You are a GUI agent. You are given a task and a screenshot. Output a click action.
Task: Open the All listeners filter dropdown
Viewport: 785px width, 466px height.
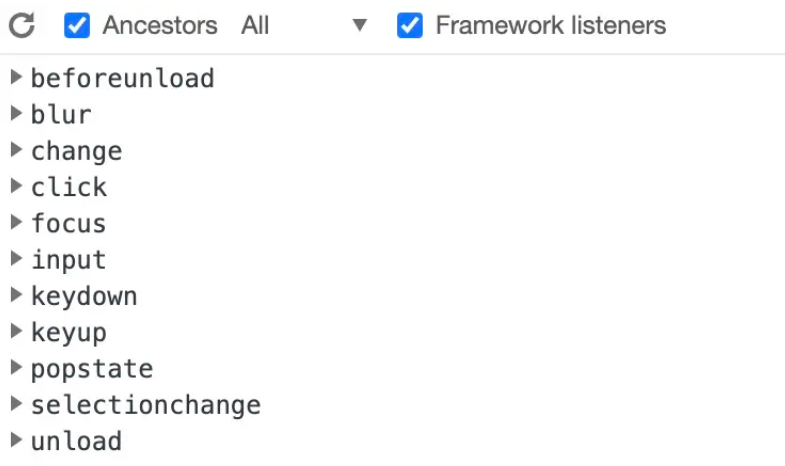(x=304, y=25)
